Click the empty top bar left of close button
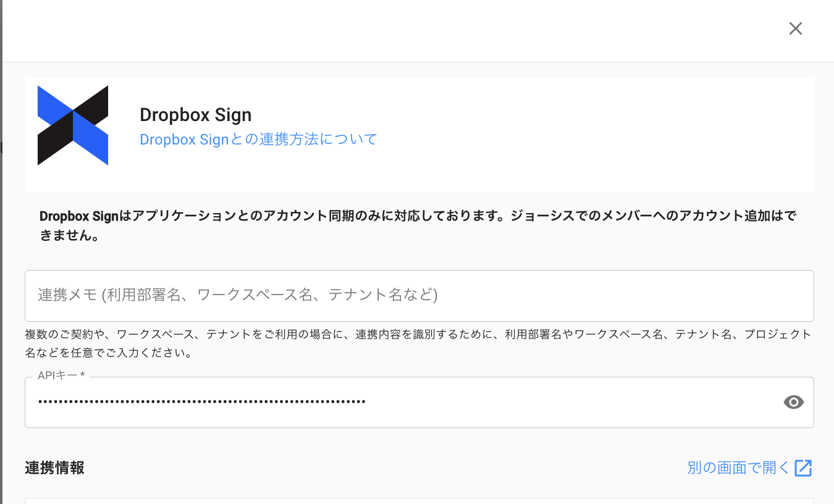The image size is (834, 504). click(395, 30)
